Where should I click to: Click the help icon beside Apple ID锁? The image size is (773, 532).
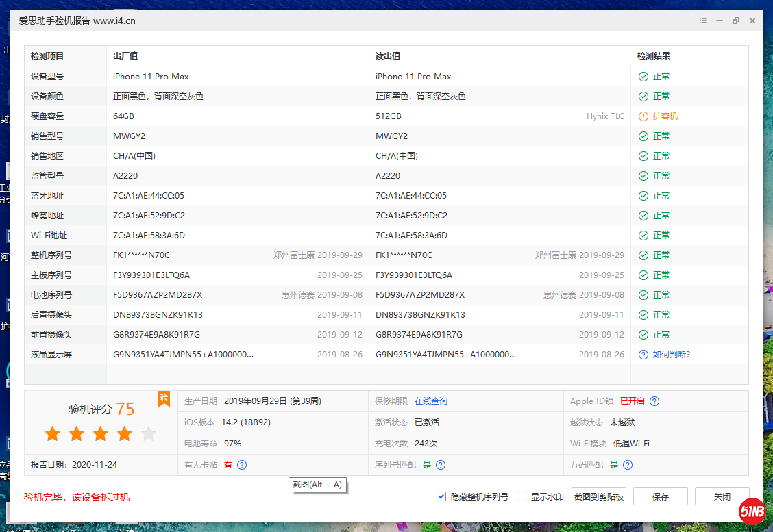tap(654, 401)
